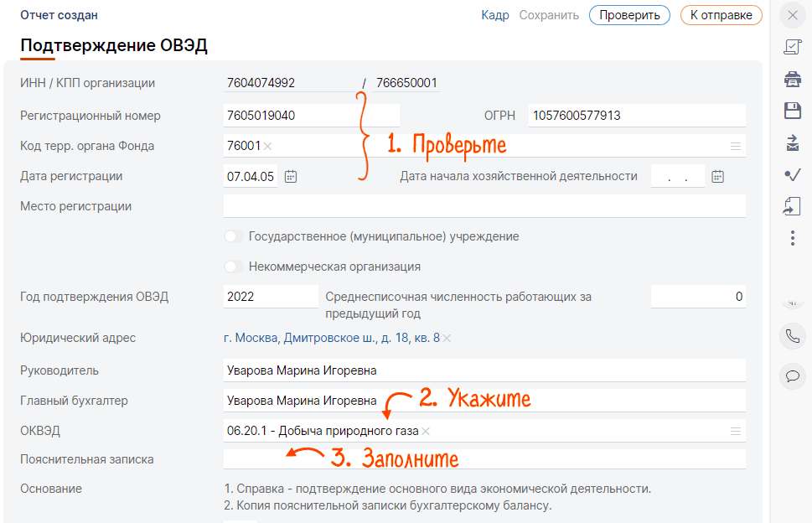Open the chat bubble icon
Image resolution: width=812 pixels, height=523 pixels.
(792, 375)
